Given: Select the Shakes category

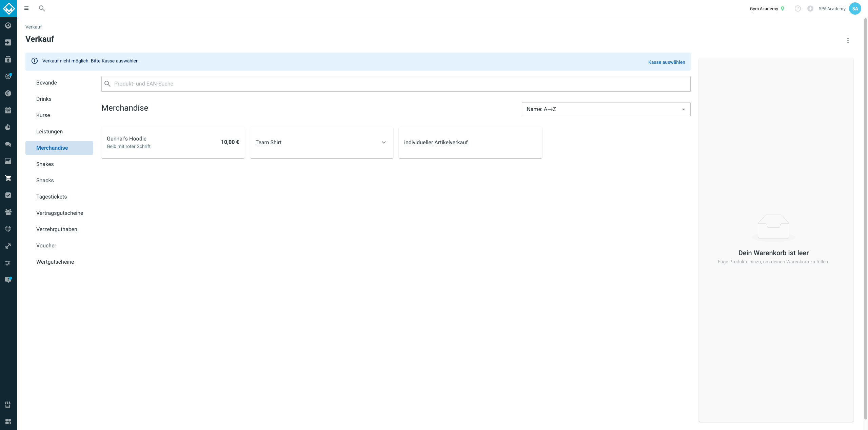Looking at the screenshot, I should pyautogui.click(x=59, y=164).
